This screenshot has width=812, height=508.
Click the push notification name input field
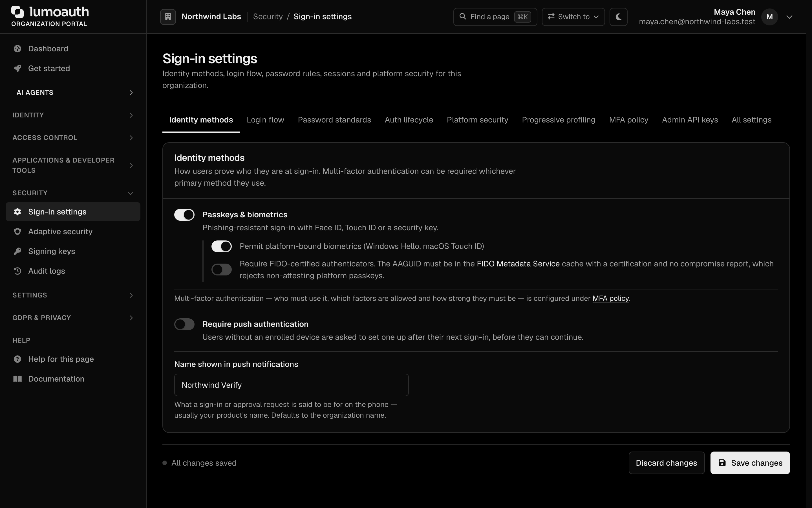coord(291,385)
